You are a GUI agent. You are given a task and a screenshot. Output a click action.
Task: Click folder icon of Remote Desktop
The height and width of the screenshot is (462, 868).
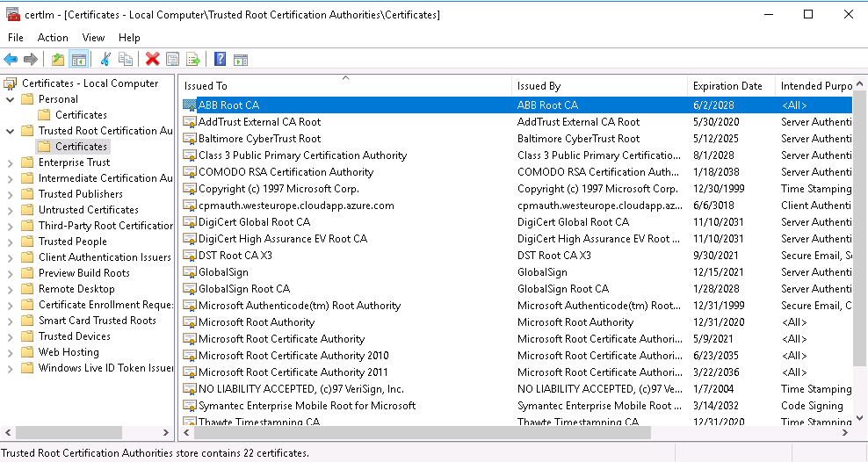click(x=27, y=289)
